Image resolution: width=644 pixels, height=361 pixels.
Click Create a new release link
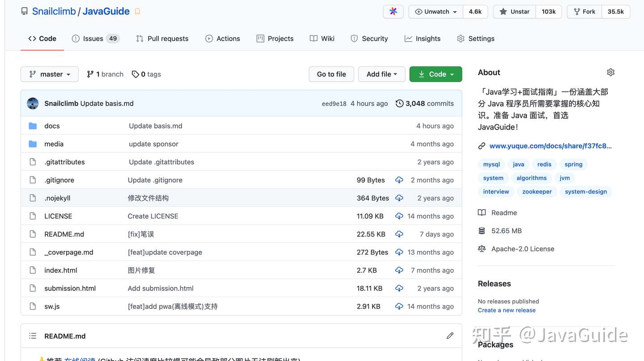[507, 310]
